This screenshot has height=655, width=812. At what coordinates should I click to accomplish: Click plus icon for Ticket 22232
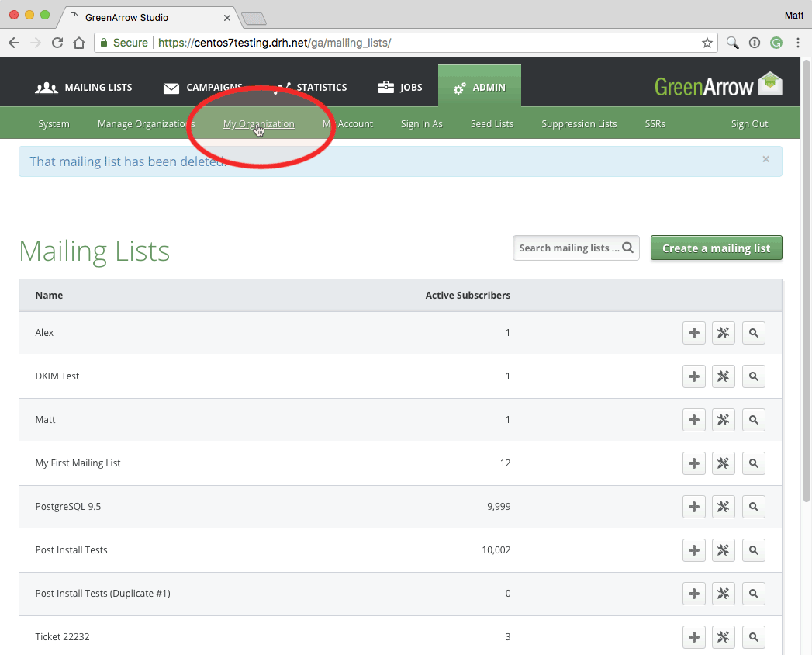694,637
